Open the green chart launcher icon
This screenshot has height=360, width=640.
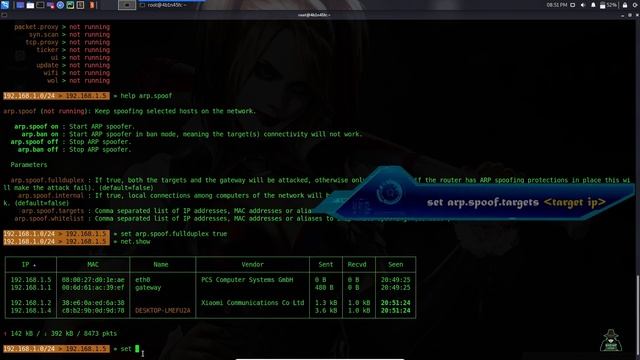[70, 5]
